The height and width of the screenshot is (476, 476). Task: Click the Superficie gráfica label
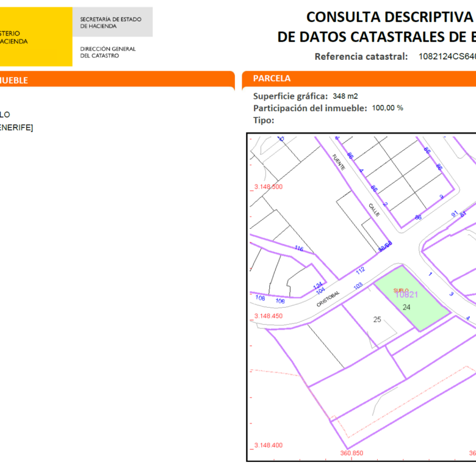coord(290,96)
